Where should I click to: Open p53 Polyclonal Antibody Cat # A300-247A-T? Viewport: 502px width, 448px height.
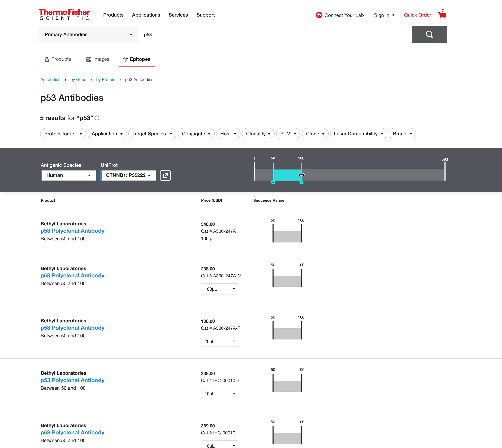[73, 328]
